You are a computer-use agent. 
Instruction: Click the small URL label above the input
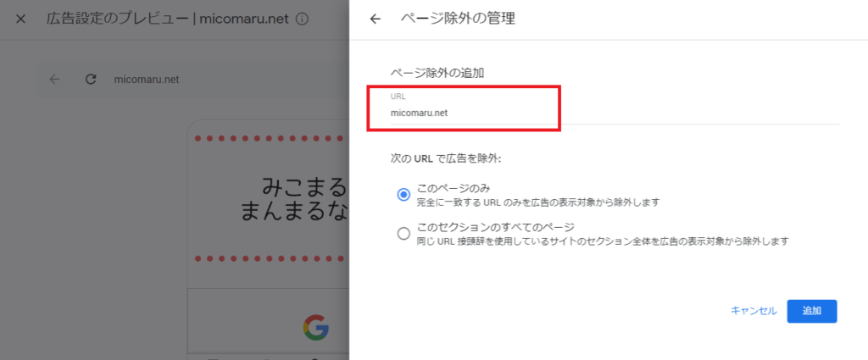click(x=398, y=97)
